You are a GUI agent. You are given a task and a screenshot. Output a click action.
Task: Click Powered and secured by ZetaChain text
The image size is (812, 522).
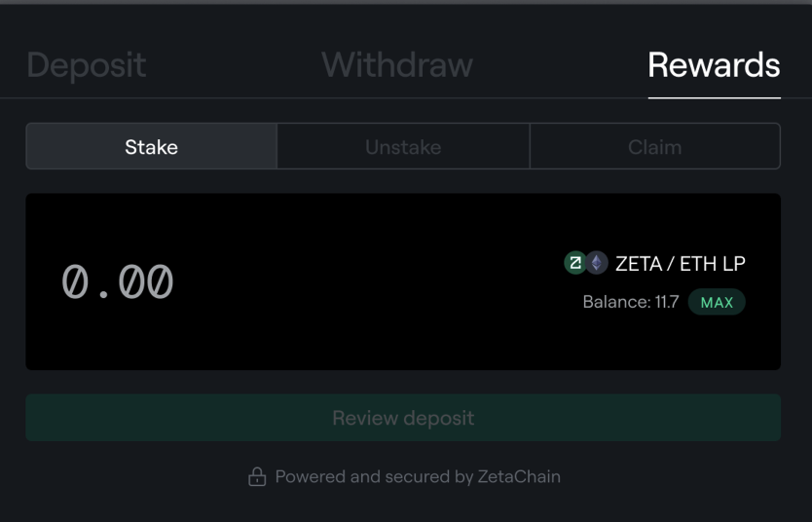418,477
